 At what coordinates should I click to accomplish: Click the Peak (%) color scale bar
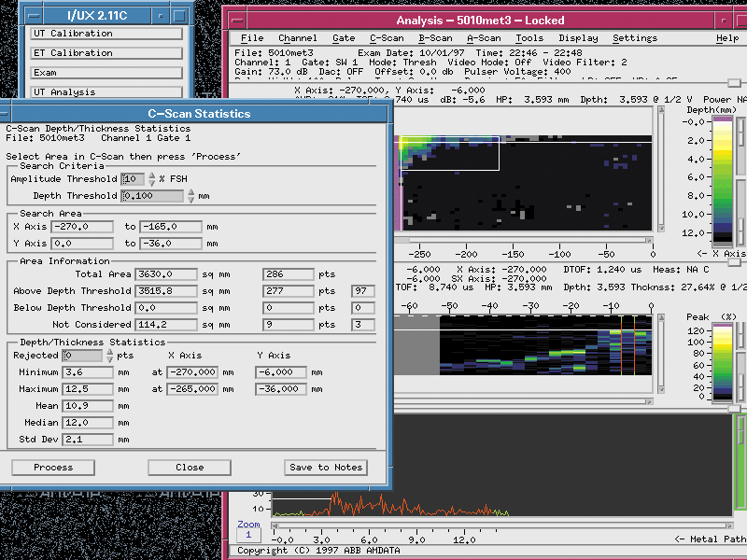[722, 362]
